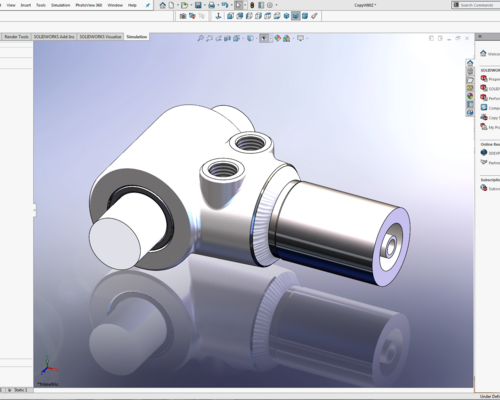Screen dimensions: 500x400
Task: Click the Home icon in the quick access toolbar
Action: coord(162,5)
